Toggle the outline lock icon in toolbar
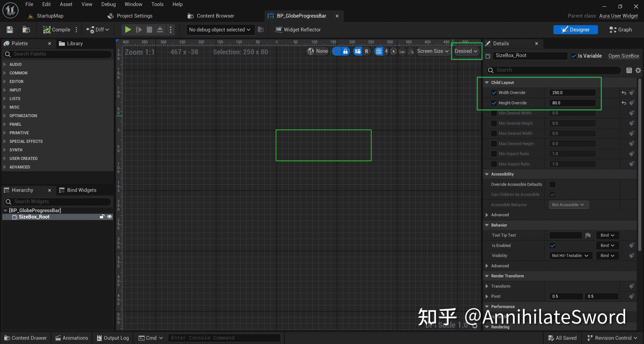Viewport: 644px width, 344px height. 345,51
